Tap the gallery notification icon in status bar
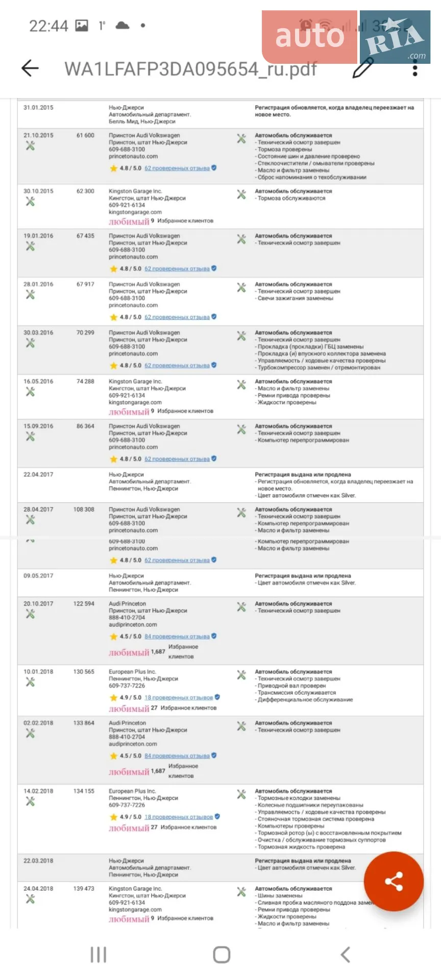 coord(82,25)
